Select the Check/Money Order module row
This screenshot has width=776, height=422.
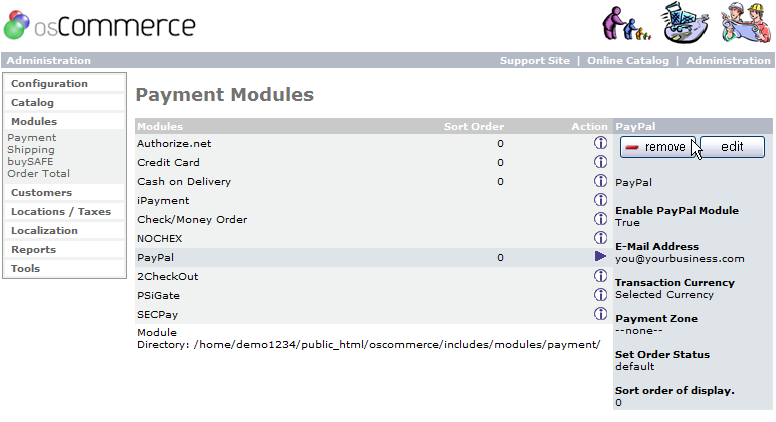(192, 219)
